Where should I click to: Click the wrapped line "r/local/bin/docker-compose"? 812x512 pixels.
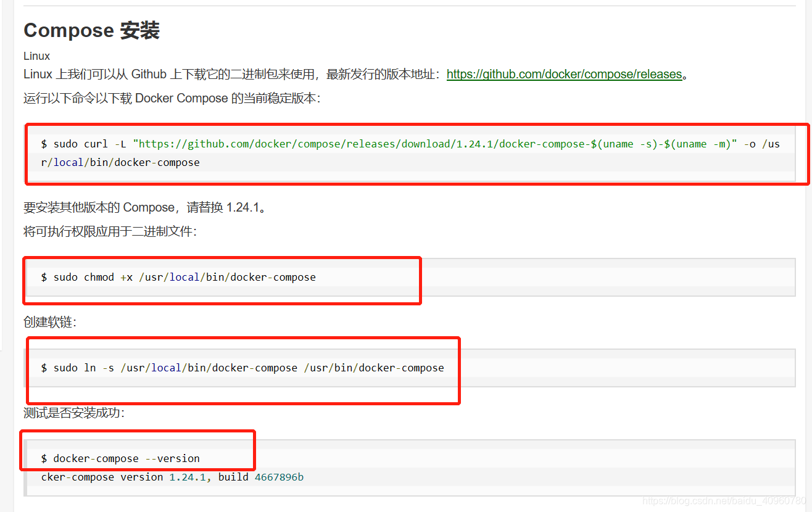(120, 163)
